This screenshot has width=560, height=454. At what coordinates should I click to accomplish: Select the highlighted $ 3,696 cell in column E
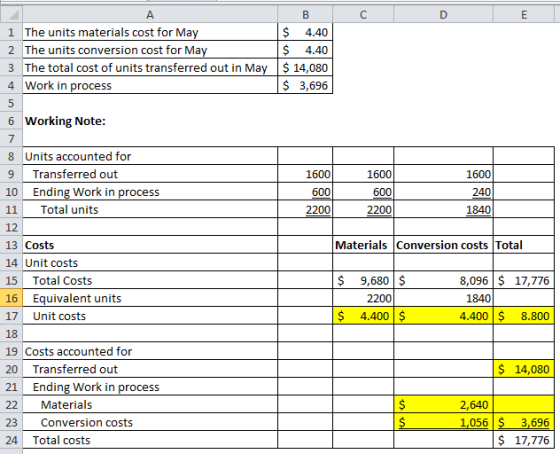click(x=524, y=422)
